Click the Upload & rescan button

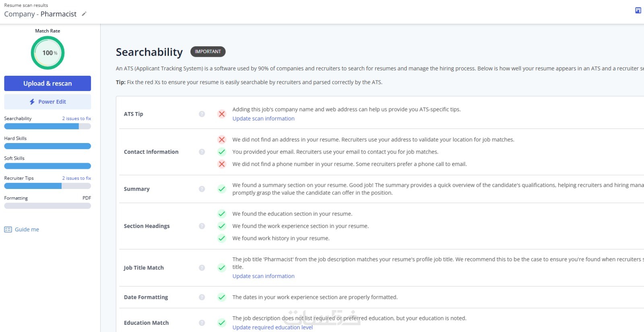tap(47, 83)
